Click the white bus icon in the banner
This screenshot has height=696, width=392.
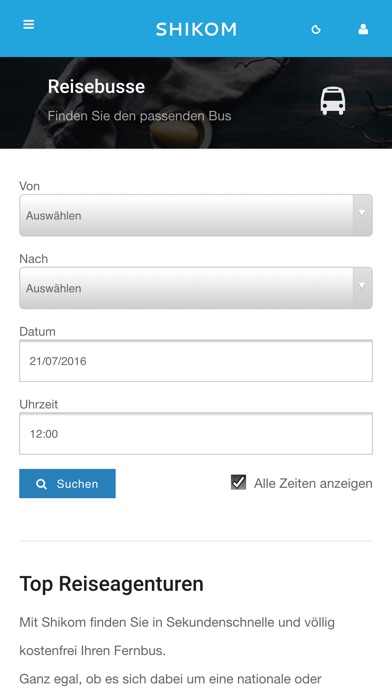point(333,101)
